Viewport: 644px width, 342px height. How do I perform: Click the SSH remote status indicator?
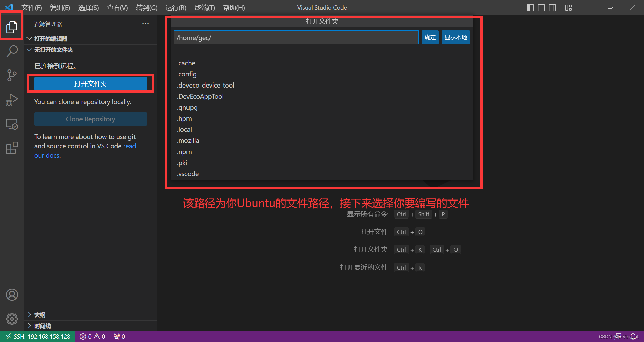(x=38, y=336)
